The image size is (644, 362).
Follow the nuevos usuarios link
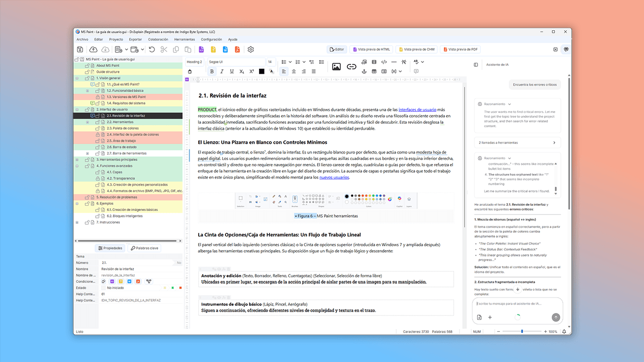(334, 177)
